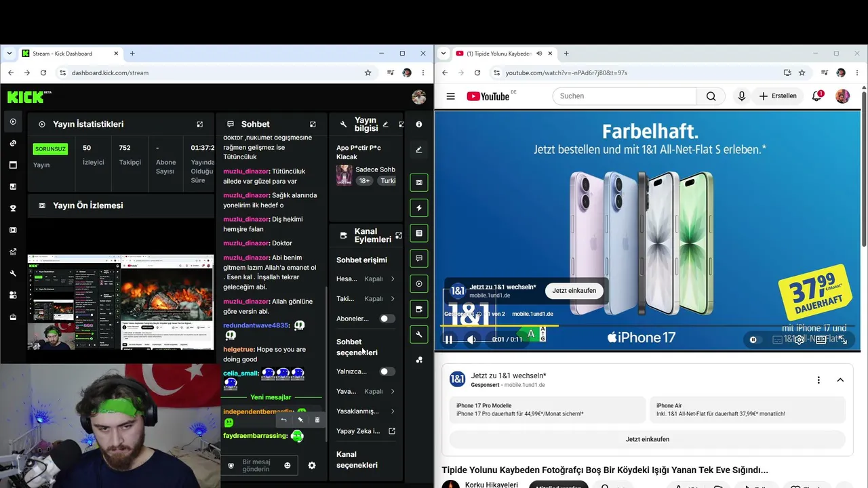Expand the Yayın İstatistikleri panel to fullscreen
The image size is (868, 488).
(200, 125)
